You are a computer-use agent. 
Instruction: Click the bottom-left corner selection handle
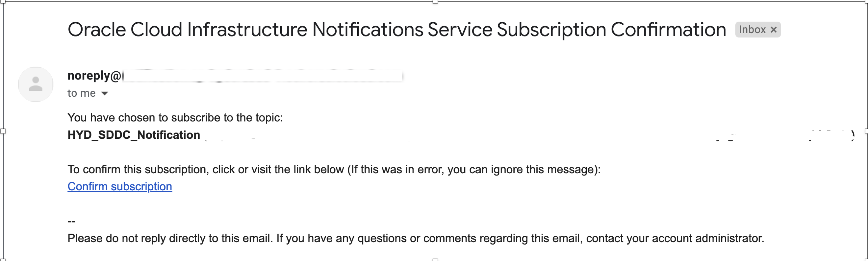(3, 260)
